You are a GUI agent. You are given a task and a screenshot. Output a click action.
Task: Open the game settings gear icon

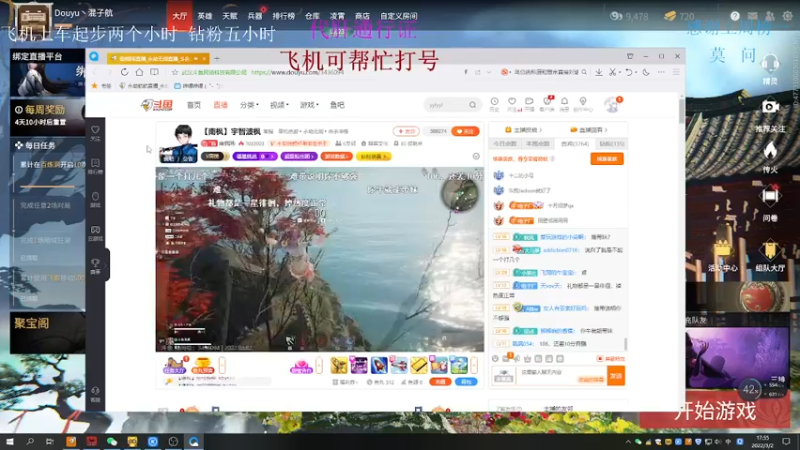[788, 16]
